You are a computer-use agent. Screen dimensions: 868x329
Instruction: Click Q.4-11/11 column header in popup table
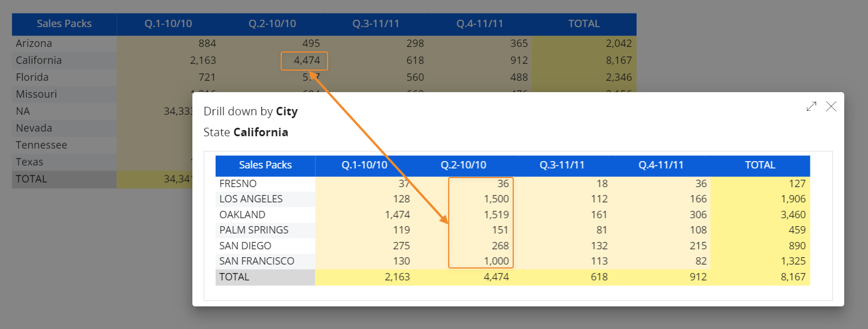tap(661, 165)
